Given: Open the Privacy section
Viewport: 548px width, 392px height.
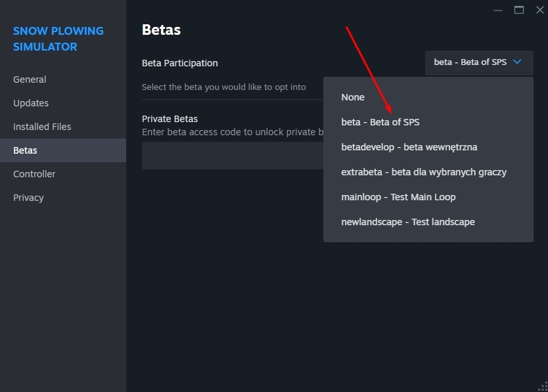Looking at the screenshot, I should (x=28, y=198).
